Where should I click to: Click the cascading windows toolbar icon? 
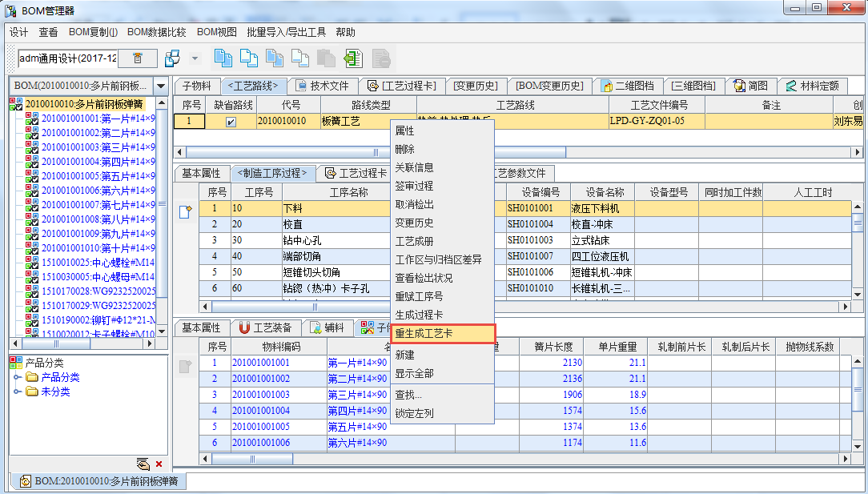[x=171, y=58]
